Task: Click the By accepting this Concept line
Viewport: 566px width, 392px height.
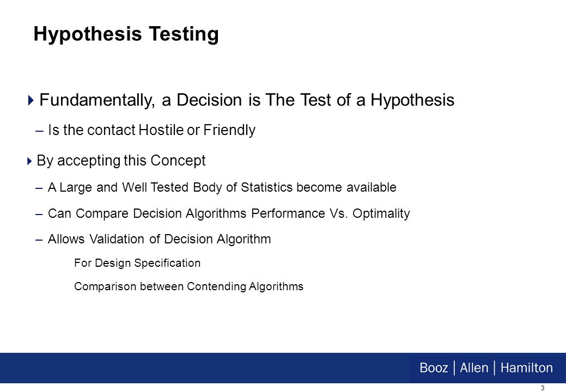Action: [x=121, y=161]
